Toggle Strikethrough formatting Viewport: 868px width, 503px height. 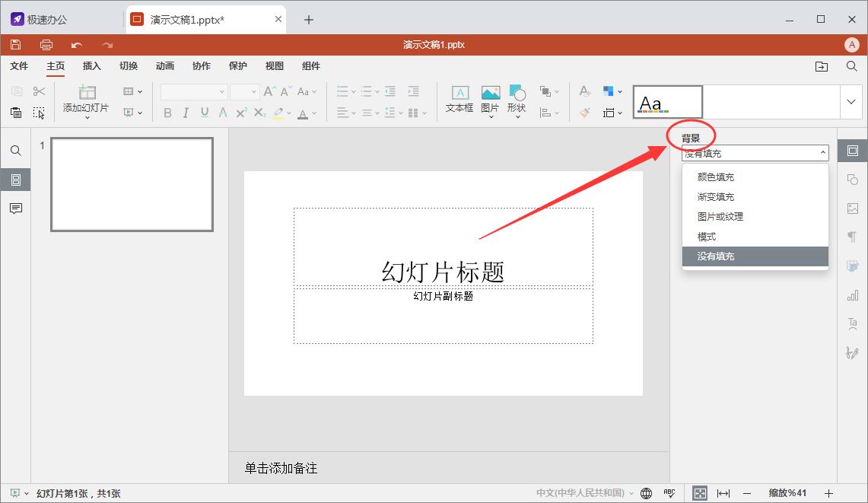point(223,113)
